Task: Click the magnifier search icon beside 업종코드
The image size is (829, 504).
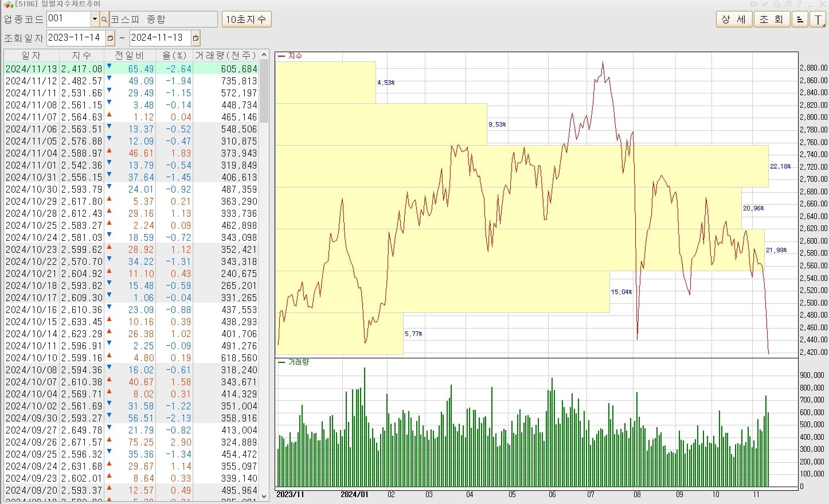Action: [x=104, y=19]
